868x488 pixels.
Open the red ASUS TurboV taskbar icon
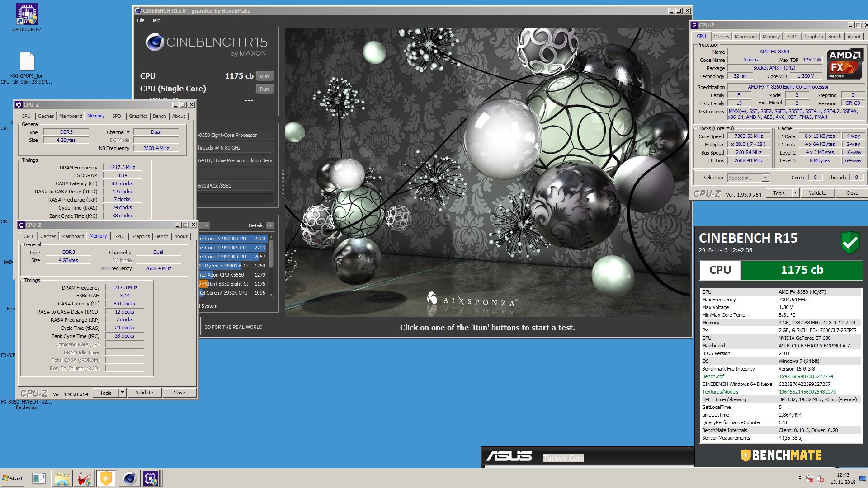[84, 479]
